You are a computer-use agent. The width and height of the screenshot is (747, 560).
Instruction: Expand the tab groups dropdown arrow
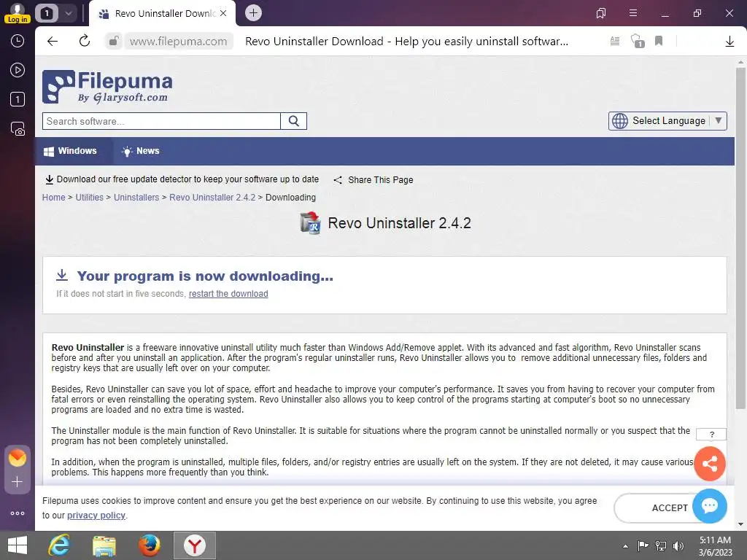[x=69, y=13]
